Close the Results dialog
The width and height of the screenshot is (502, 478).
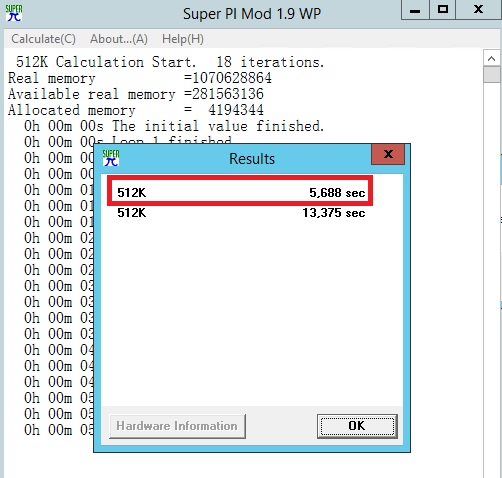pyautogui.click(x=388, y=154)
